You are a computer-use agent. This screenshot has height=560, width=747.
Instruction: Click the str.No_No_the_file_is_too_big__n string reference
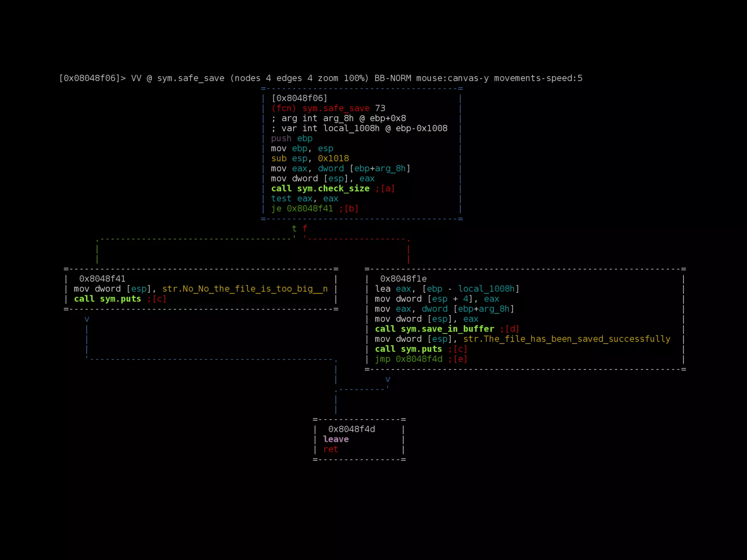coord(245,289)
